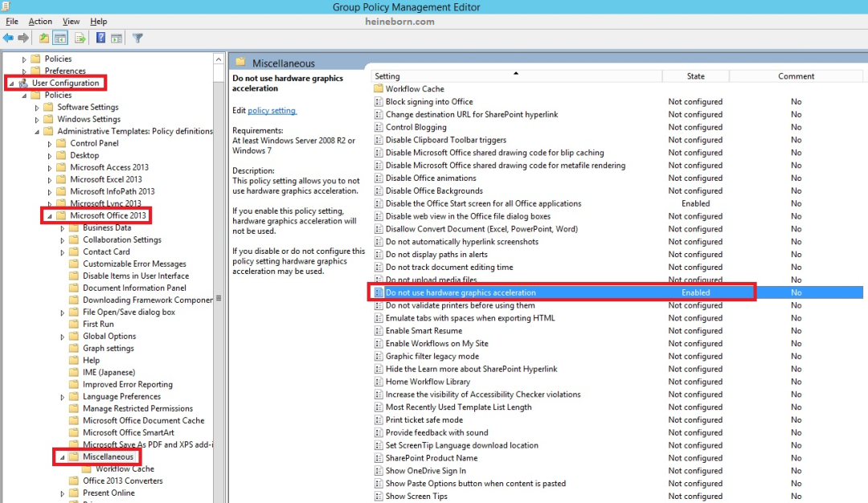Image resolution: width=868 pixels, height=503 pixels.
Task: Sort by the Comment column header
Action: coord(796,76)
